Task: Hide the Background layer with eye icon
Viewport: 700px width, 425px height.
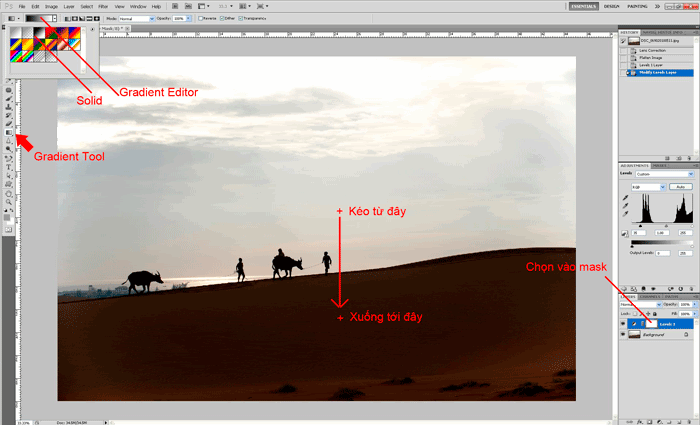Action: click(x=624, y=335)
